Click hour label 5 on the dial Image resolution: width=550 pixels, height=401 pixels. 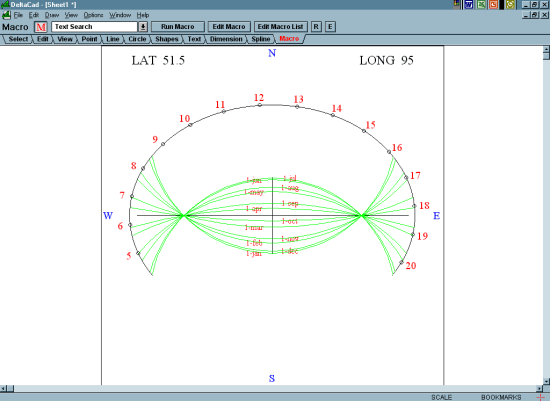click(129, 256)
